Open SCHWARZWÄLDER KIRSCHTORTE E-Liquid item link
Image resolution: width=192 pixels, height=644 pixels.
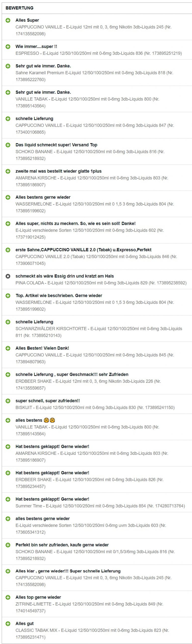click(x=99, y=332)
